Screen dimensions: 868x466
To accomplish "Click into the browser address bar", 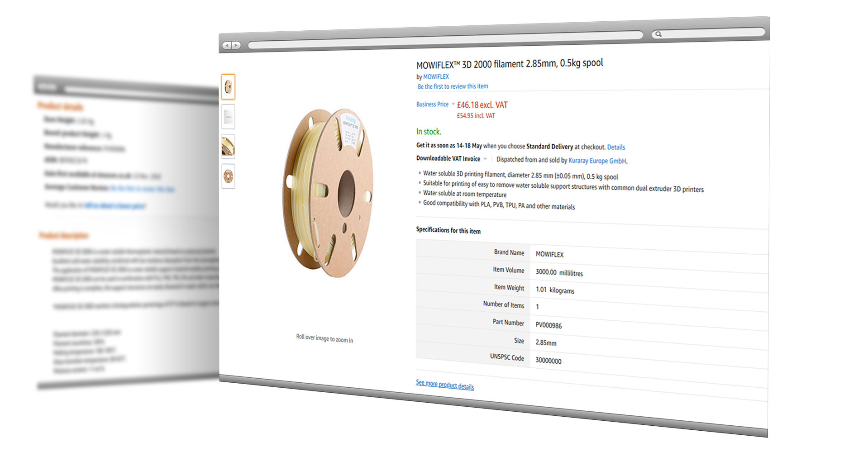I will tap(445, 39).
